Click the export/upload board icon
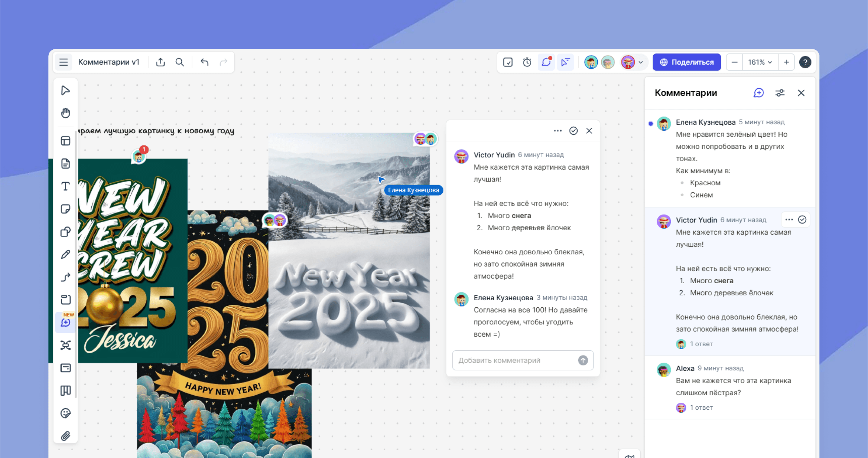 [x=160, y=62]
